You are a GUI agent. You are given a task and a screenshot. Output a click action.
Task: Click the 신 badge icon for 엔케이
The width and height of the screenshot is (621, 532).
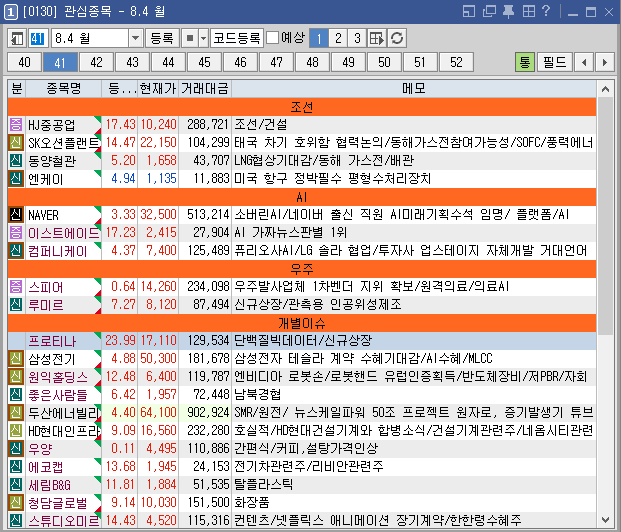[16, 179]
